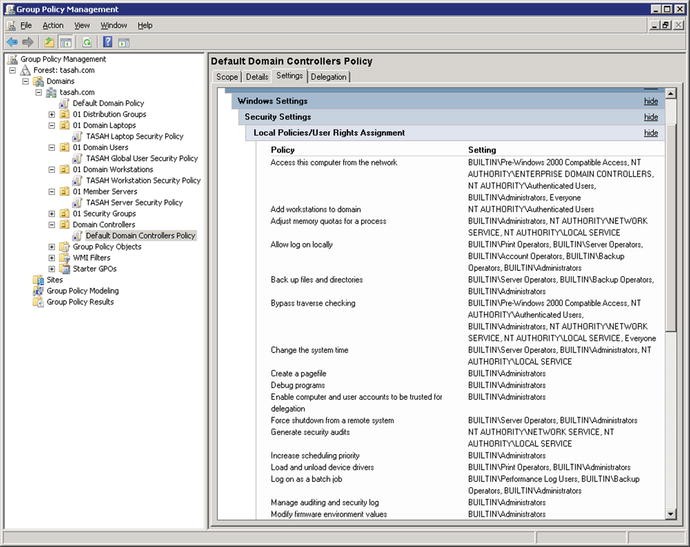Collapse the Forest: tasah.com node
This screenshot has height=547, width=690.
pos(13,70)
